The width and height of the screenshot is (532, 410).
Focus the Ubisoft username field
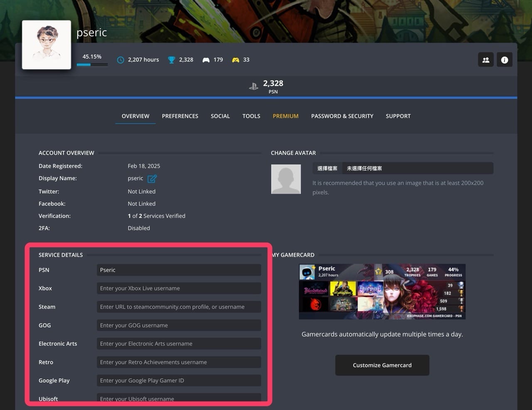[179, 398]
